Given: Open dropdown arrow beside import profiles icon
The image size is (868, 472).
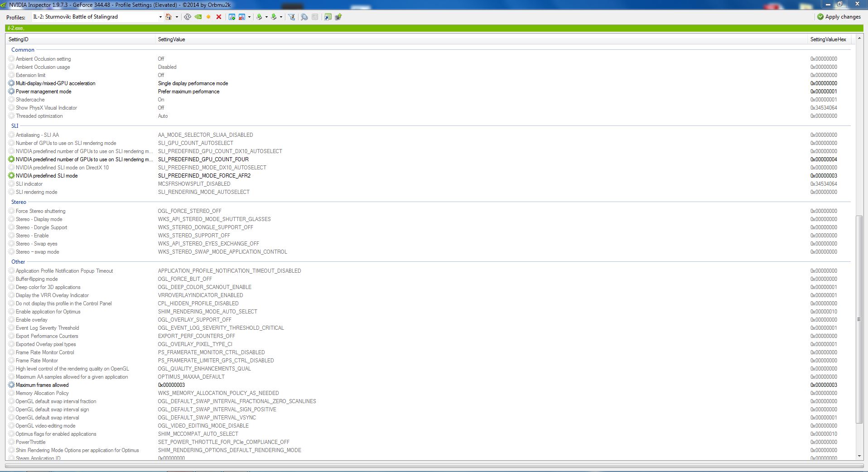Looking at the screenshot, I should (281, 17).
